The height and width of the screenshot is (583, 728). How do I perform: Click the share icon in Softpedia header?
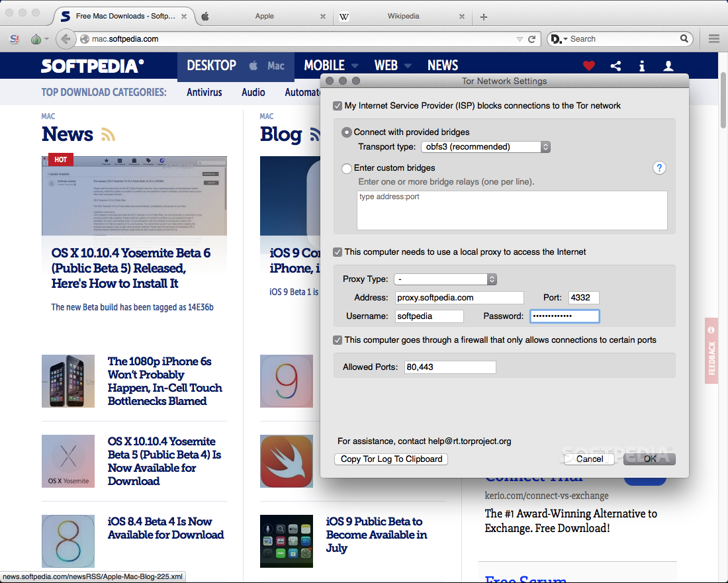615,66
